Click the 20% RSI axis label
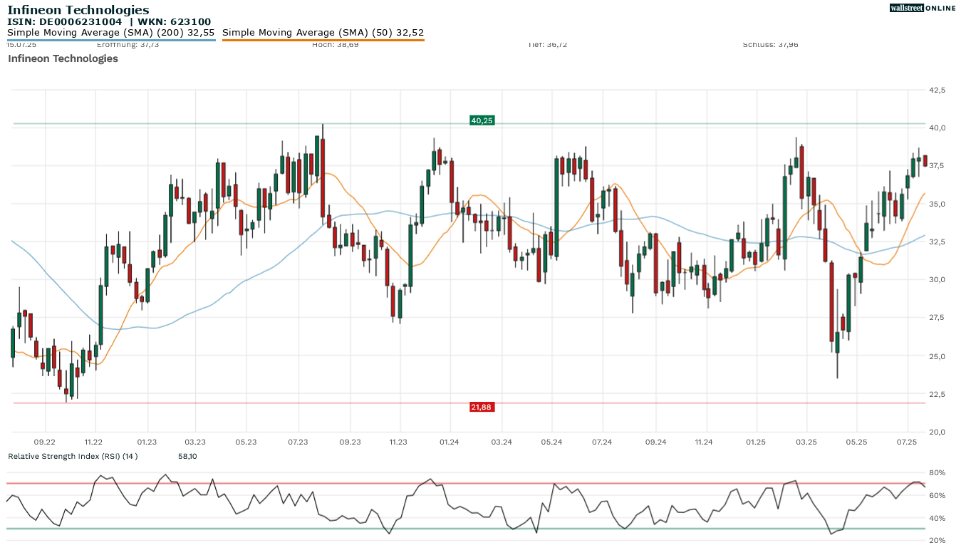 point(937,540)
